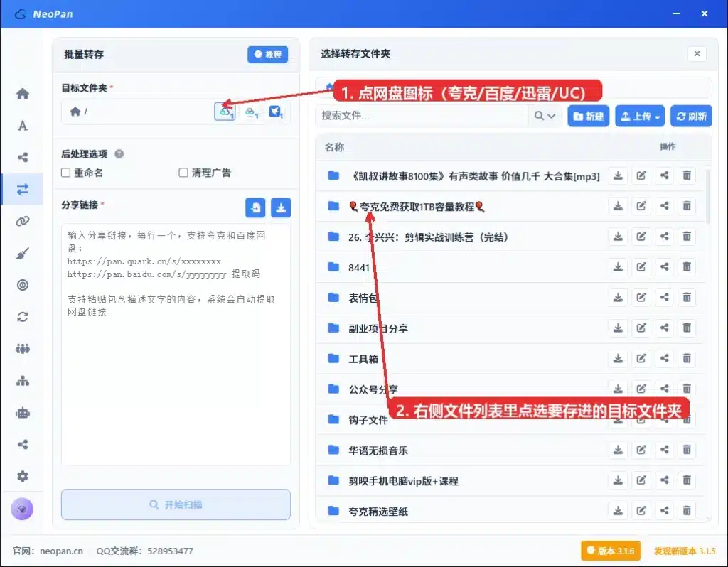
Task: Open the link chain sidebar icon
Action: [22, 221]
